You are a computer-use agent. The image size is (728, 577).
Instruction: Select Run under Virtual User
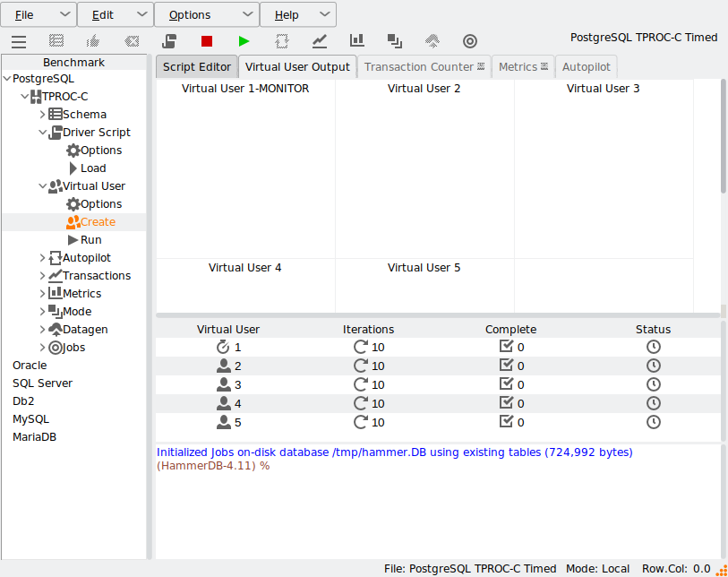tap(85, 240)
